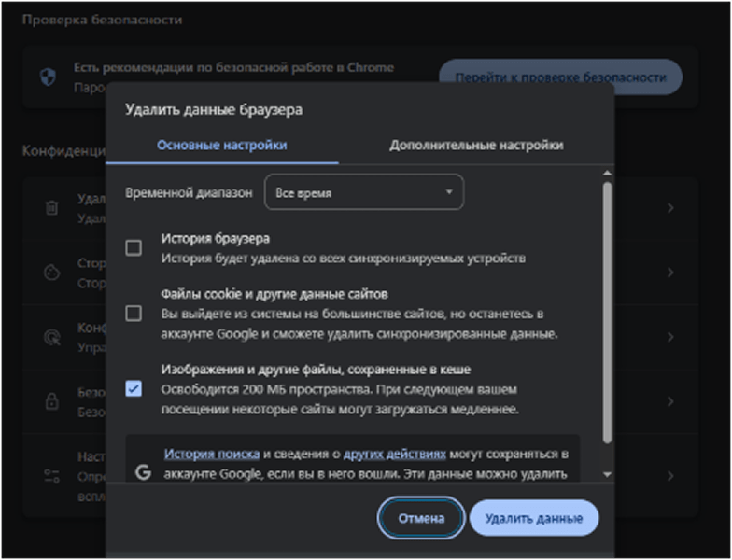Expand the chevron on the site settings row
The width and height of the screenshot is (732, 560).
click(x=670, y=476)
